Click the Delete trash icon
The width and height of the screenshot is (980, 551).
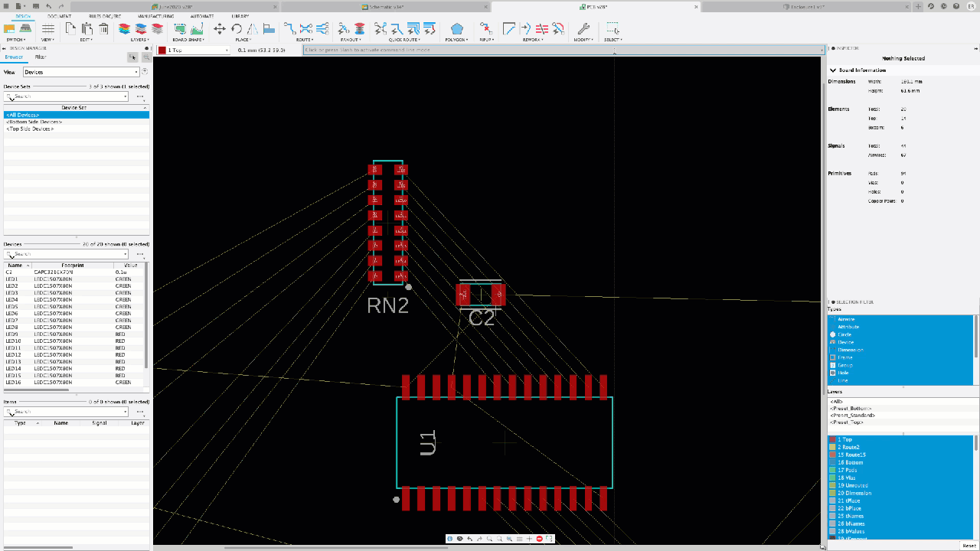(x=103, y=29)
